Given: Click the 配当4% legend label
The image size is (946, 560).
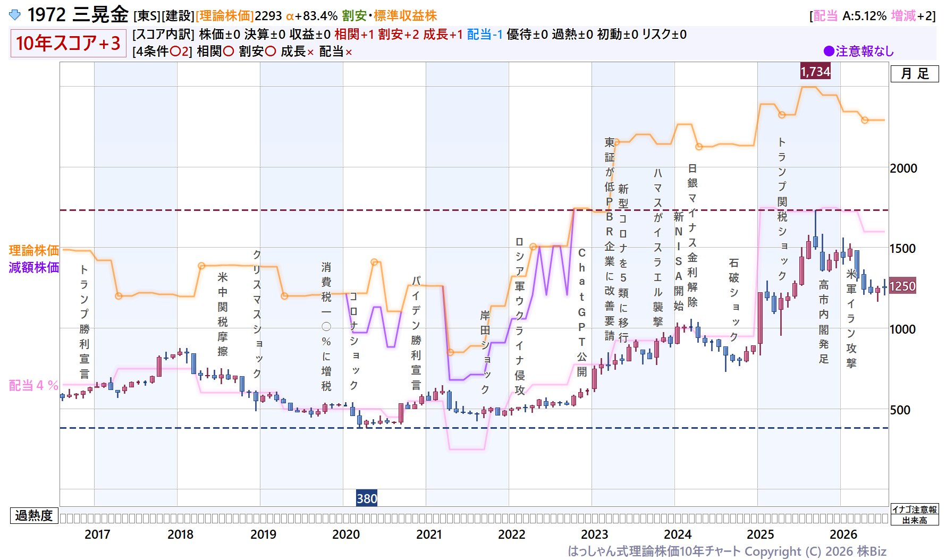Looking at the screenshot, I should pos(33,385).
